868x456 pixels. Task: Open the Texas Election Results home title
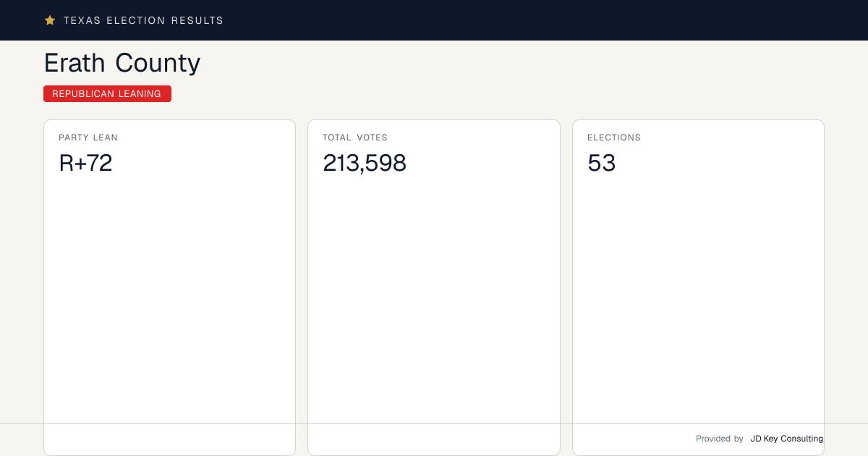click(x=143, y=20)
